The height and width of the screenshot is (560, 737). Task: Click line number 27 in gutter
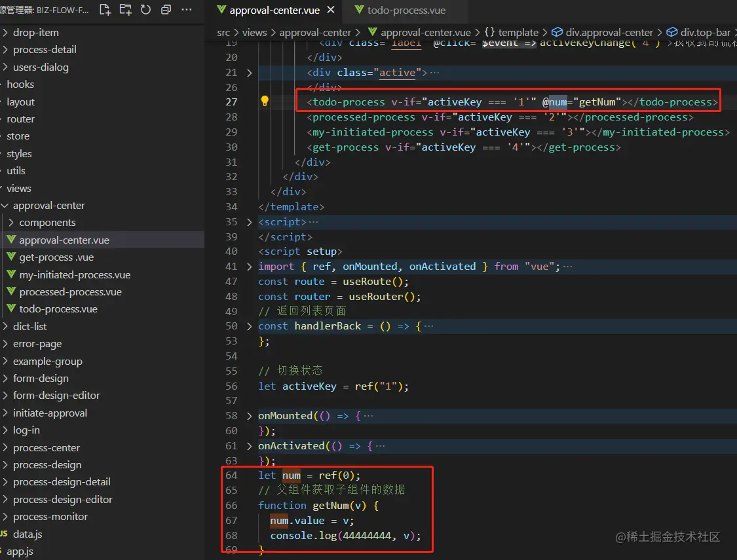point(231,102)
